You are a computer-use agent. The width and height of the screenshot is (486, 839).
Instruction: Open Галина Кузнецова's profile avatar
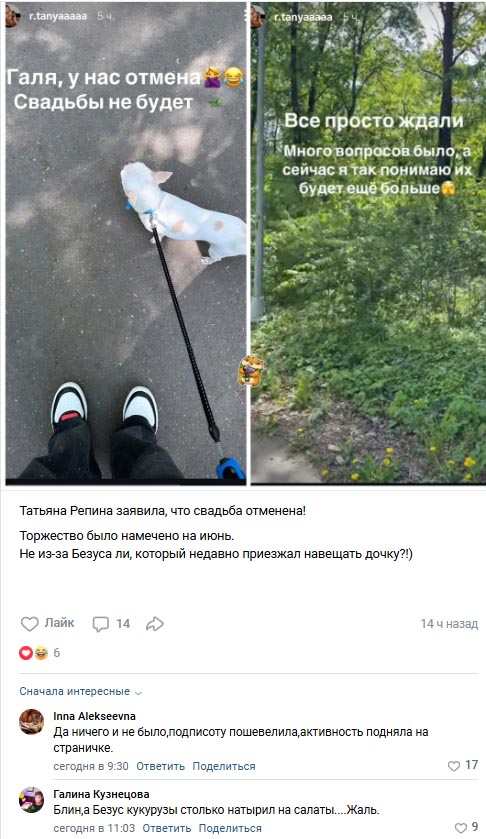point(32,800)
